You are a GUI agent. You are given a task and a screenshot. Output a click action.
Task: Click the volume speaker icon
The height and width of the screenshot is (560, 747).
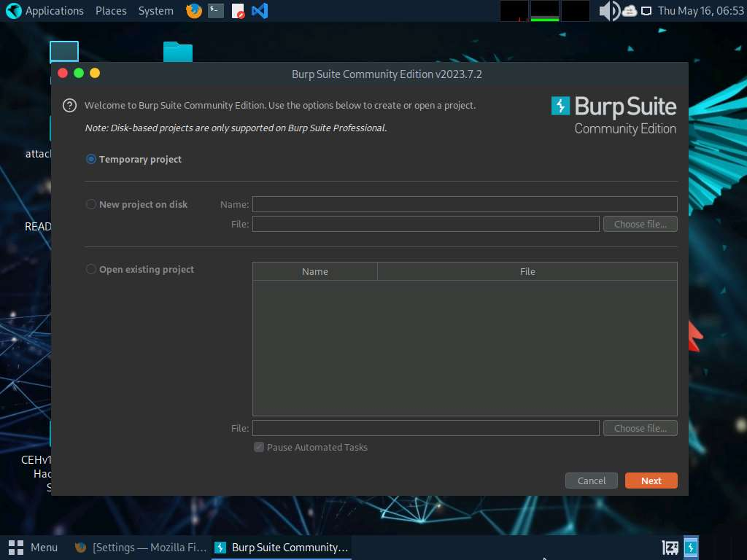[608, 11]
